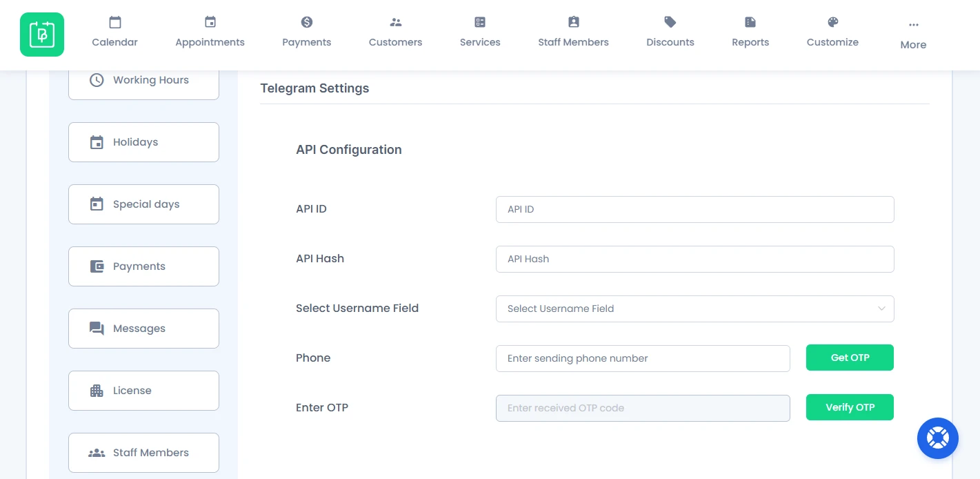The image size is (980, 479).
Task: Click the Phone field label
Action: coord(313,358)
